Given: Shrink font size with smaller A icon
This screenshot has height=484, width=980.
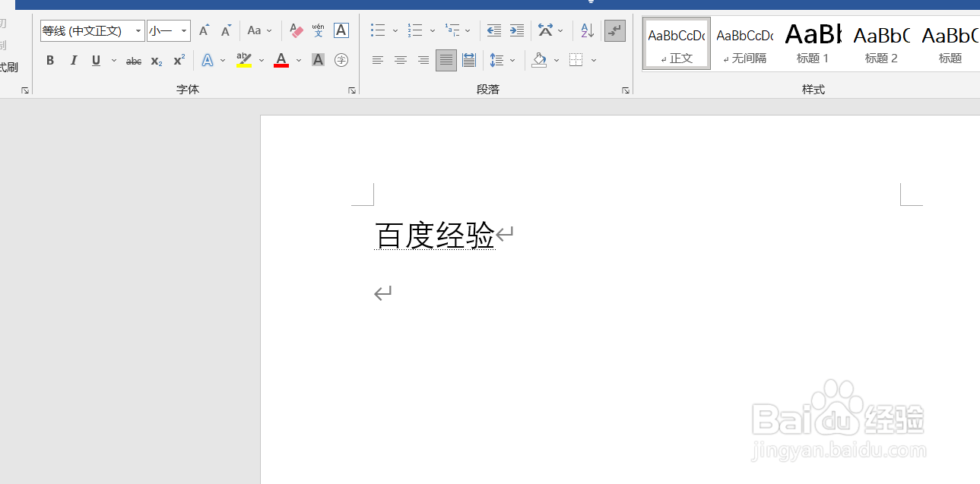Looking at the screenshot, I should tap(226, 30).
